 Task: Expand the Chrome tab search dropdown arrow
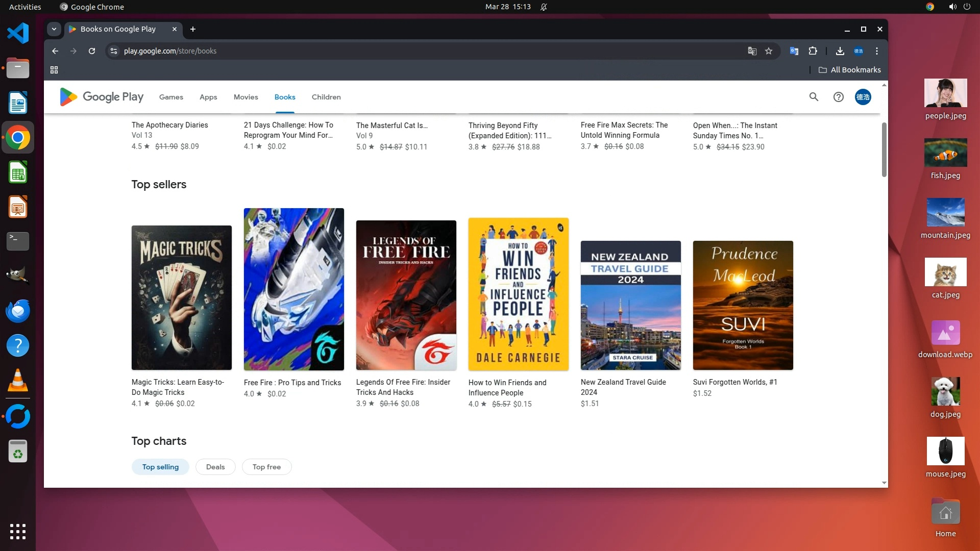(x=54, y=29)
